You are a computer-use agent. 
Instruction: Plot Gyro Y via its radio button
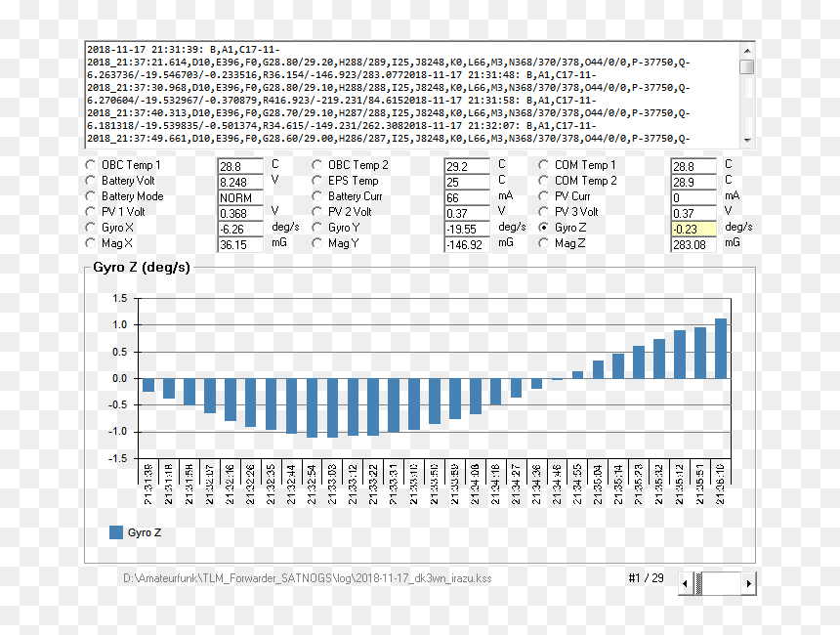click(317, 228)
